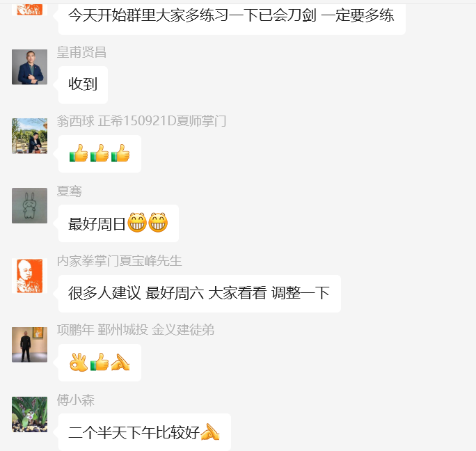Click the first grinning emoji after 最好周日

coord(137,223)
